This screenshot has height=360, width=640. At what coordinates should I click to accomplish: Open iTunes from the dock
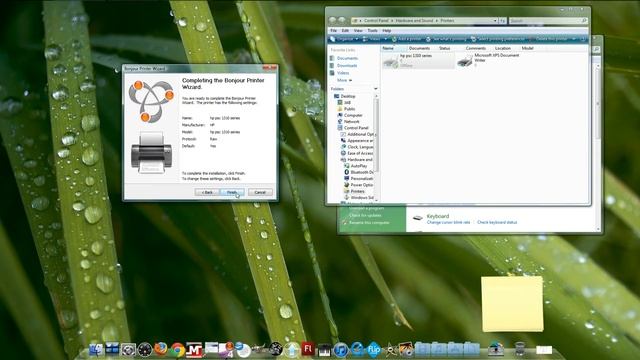pyautogui.click(x=340, y=350)
